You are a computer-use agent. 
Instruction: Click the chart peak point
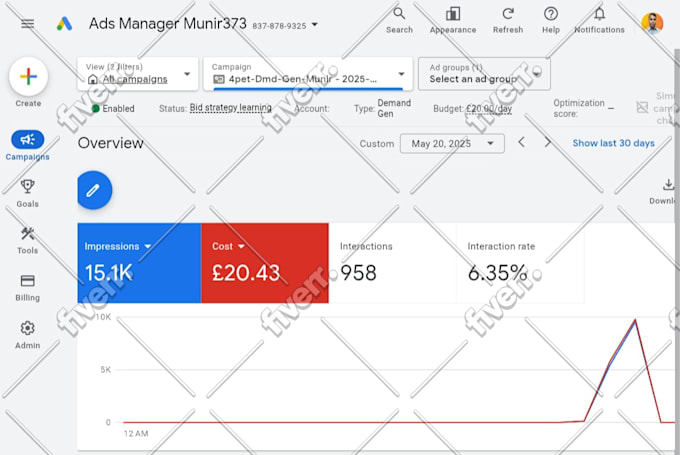[x=635, y=320]
